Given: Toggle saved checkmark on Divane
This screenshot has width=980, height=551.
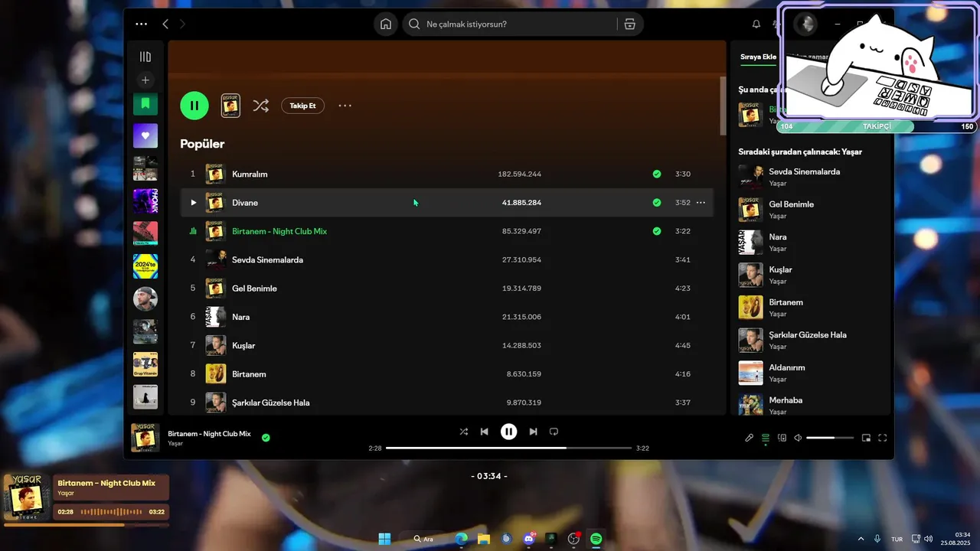Looking at the screenshot, I should pos(657,203).
